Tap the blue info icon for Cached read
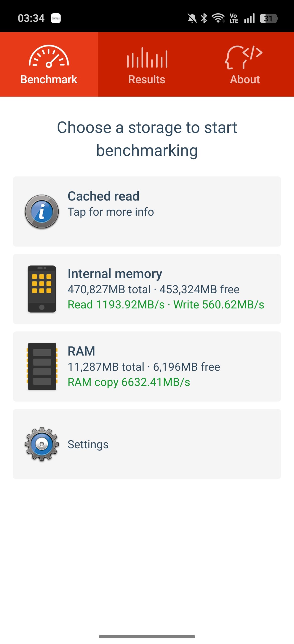Viewport: 294px width, 644px height. [x=42, y=212]
